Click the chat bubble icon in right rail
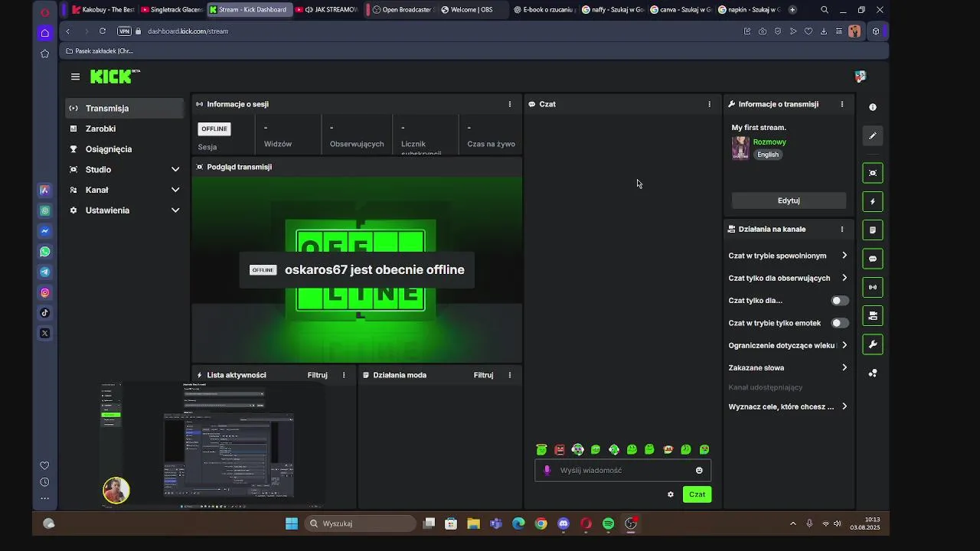Screen dimensions: 980x551 click(x=873, y=259)
